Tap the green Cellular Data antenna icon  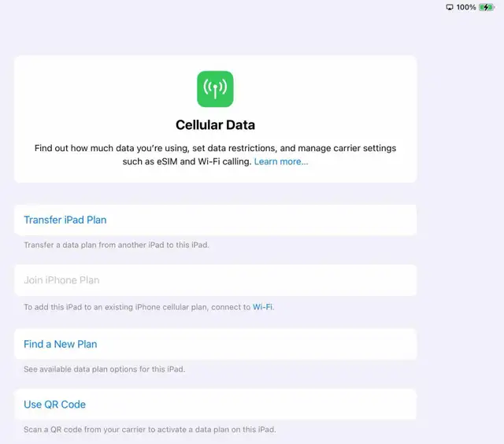[x=215, y=89]
